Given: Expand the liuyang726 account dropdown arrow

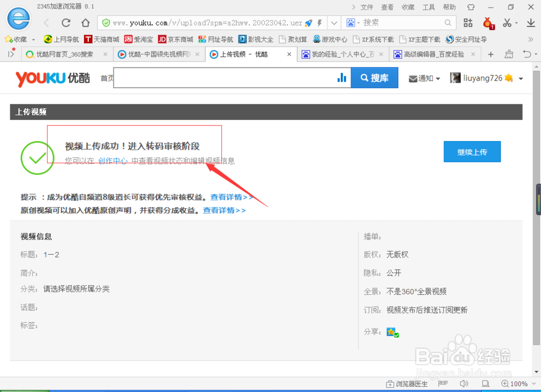Looking at the screenshot, I should 520,79.
